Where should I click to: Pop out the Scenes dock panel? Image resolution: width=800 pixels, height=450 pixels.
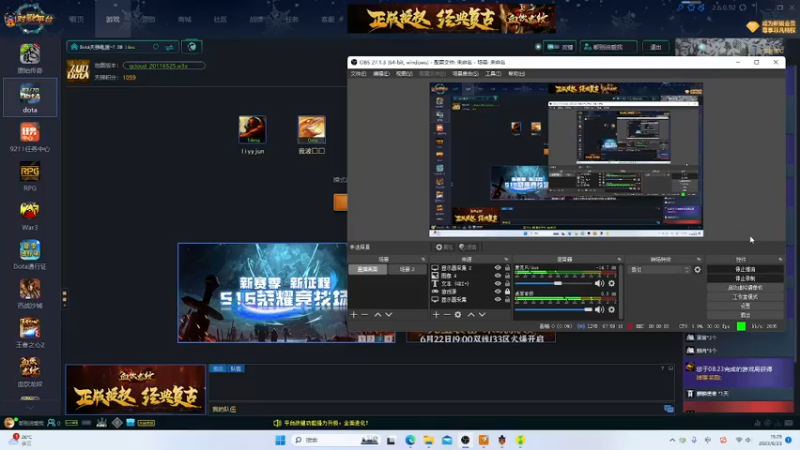[422, 259]
